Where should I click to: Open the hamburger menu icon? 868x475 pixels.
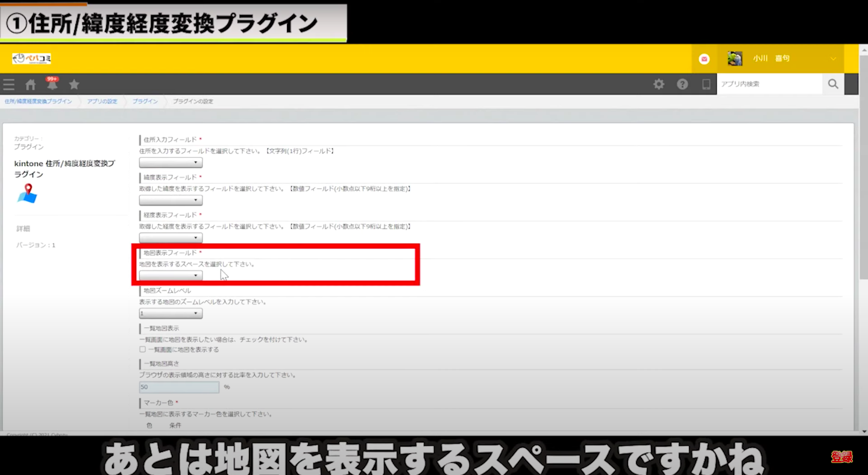coord(8,84)
